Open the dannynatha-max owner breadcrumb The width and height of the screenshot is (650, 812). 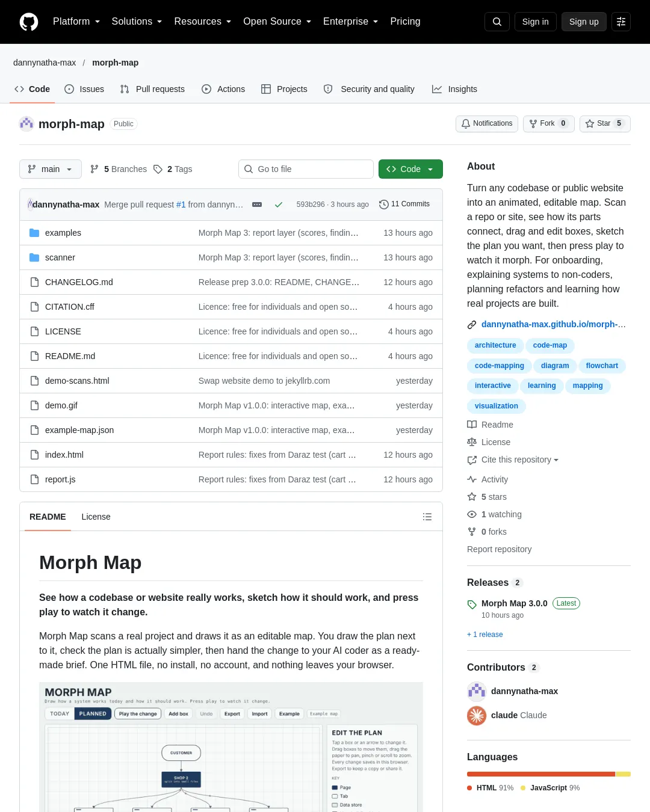click(45, 63)
